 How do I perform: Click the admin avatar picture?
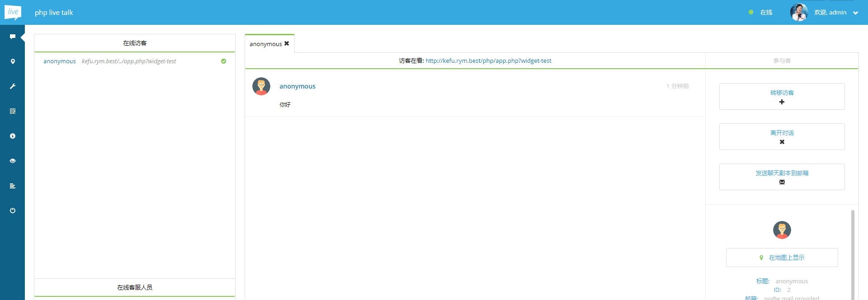[799, 12]
